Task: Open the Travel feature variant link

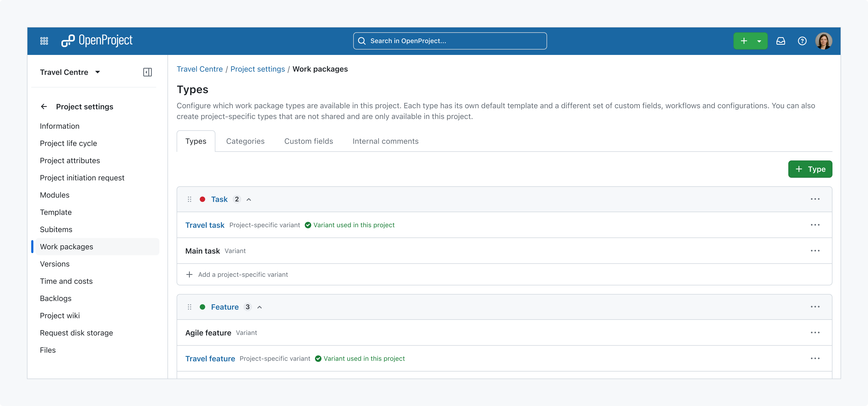Action: pos(210,359)
